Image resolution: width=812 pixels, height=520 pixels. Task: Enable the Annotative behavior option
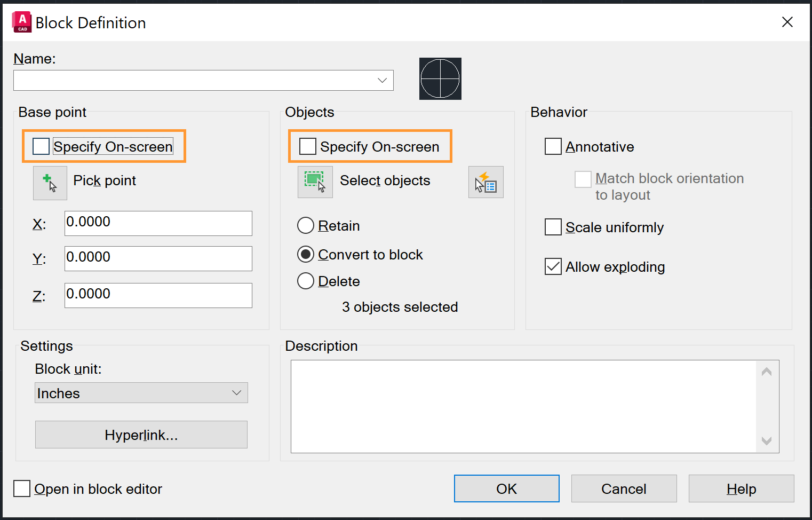(553, 146)
